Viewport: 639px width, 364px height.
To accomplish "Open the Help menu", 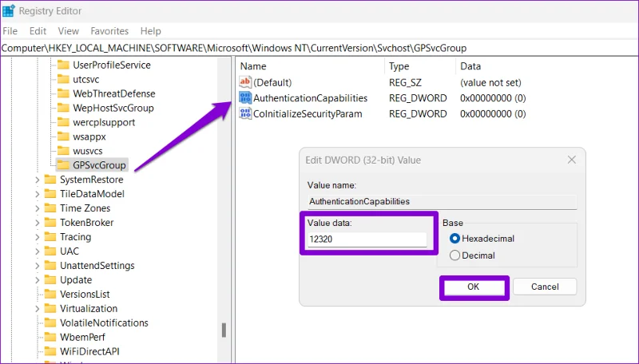I will (151, 31).
